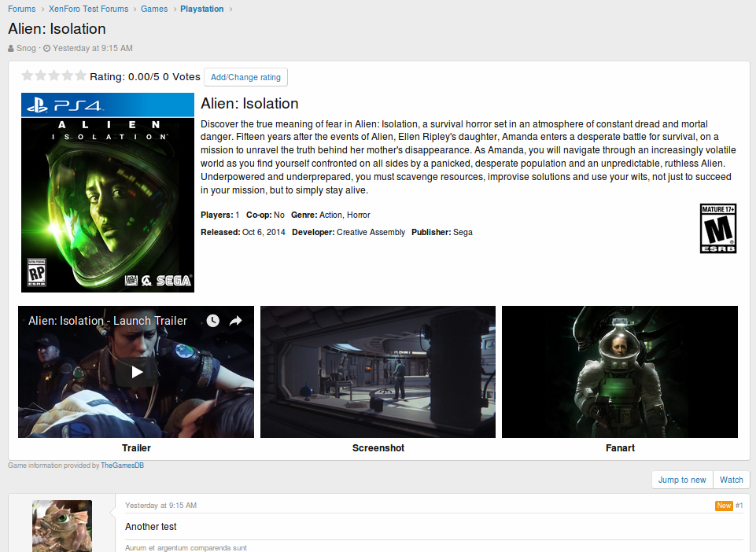756x552 pixels.
Task: Play the Alien: Isolation launch trailer
Action: click(137, 372)
